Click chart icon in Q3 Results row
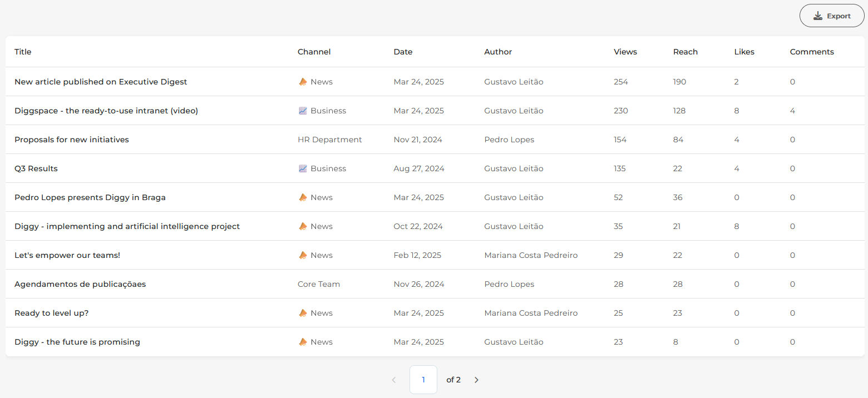The width and height of the screenshot is (868, 398). click(x=303, y=168)
